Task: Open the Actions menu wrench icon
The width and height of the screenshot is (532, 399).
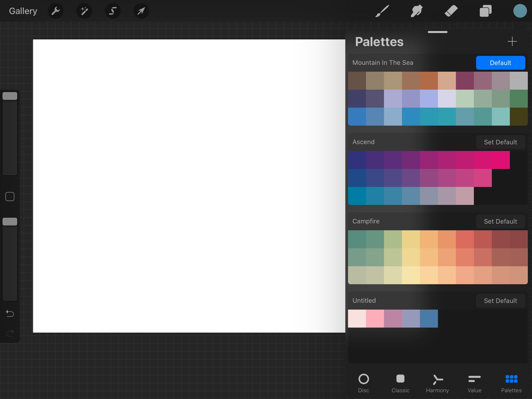Action: (x=55, y=11)
